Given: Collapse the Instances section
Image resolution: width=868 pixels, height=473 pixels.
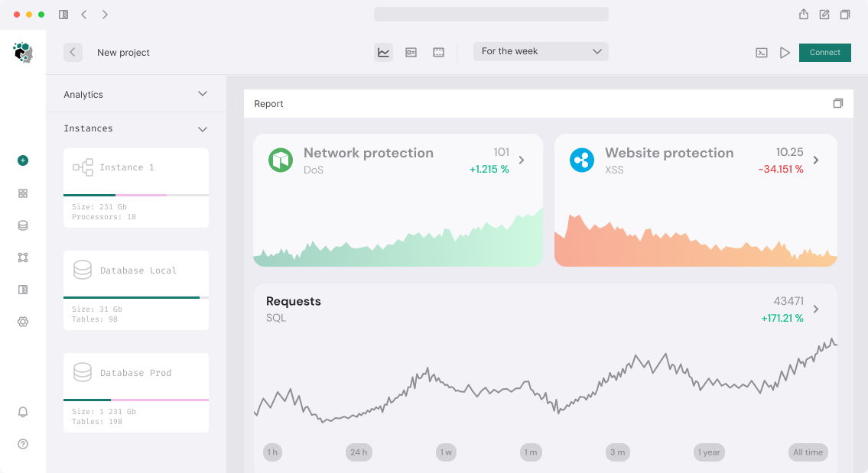Looking at the screenshot, I should [x=203, y=129].
